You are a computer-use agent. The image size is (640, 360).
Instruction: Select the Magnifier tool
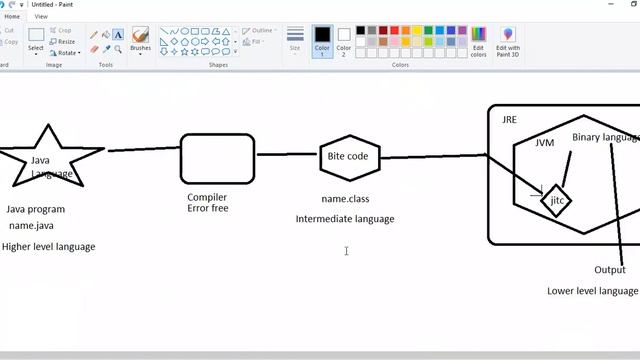coord(118,49)
